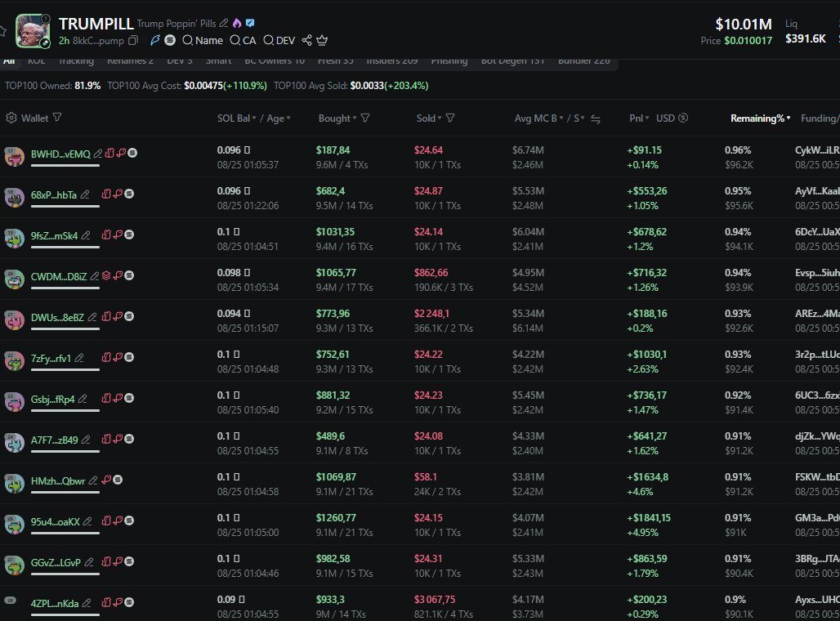Sort by Avg MC B column
This screenshot has height=621, width=840.
(539, 118)
